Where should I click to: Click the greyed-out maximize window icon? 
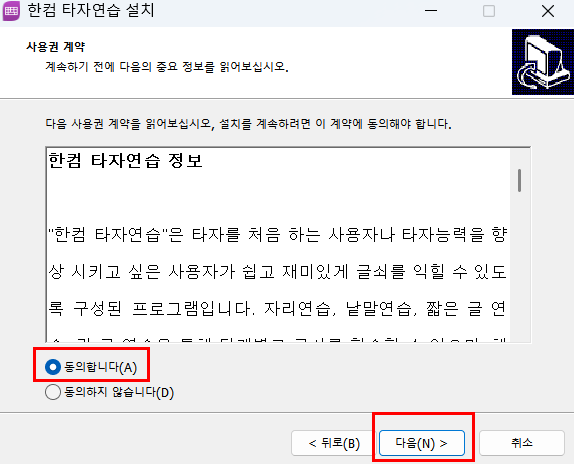click(489, 11)
